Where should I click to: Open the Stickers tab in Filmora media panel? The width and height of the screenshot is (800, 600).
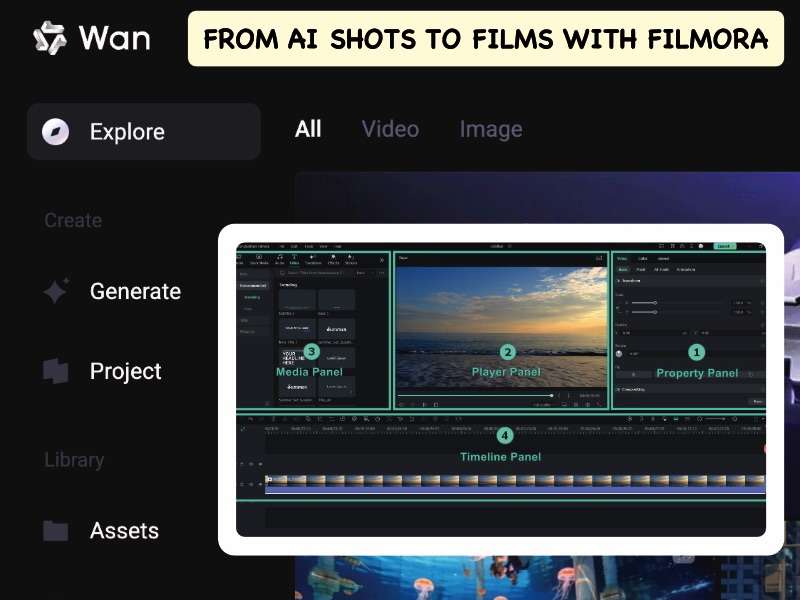[x=351, y=259]
